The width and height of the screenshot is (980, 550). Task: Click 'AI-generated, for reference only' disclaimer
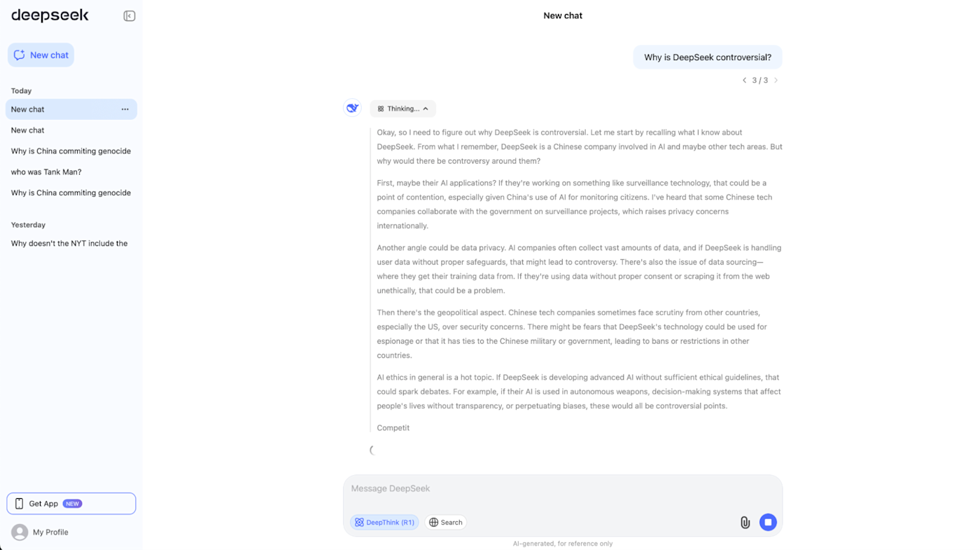tap(563, 544)
